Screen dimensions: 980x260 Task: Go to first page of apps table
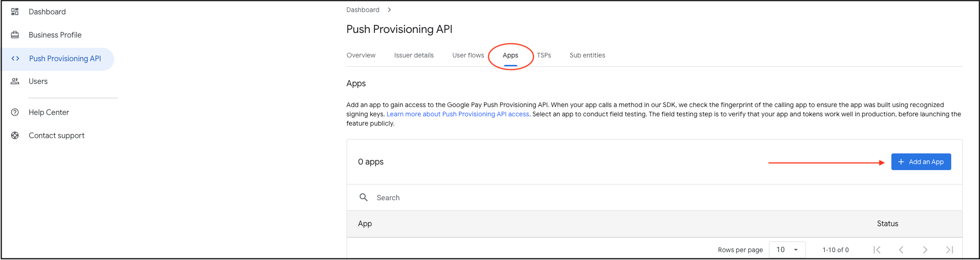877,250
